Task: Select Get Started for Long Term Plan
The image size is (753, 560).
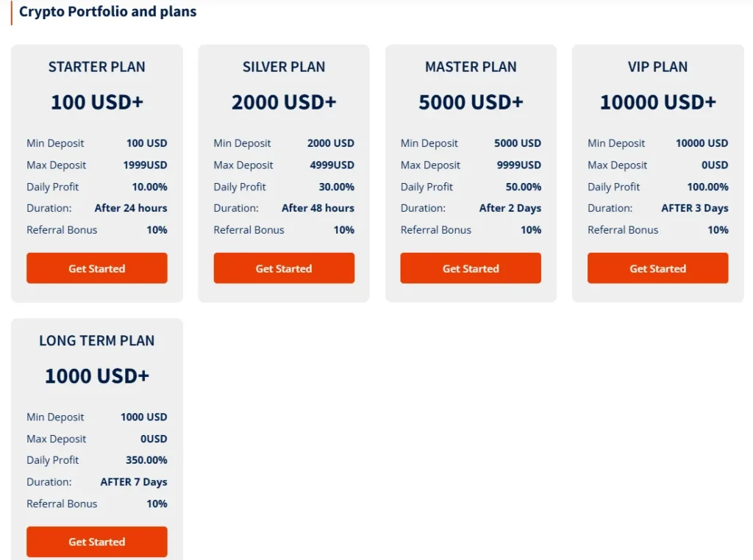Action: (97, 542)
